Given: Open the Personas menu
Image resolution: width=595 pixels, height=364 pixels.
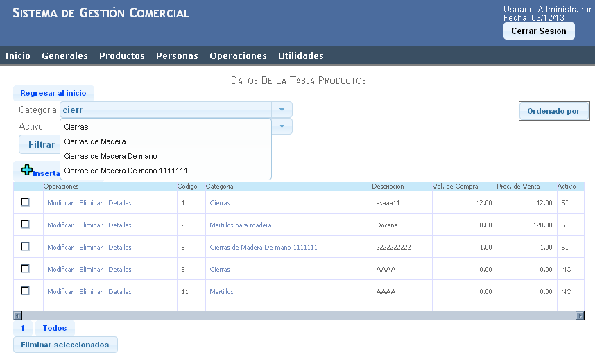Looking at the screenshot, I should click(x=178, y=55).
